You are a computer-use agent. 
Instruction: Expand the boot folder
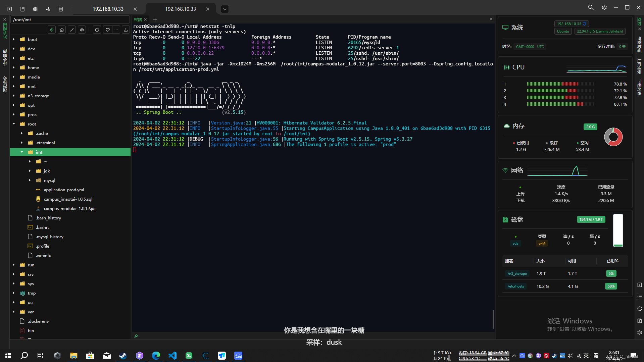tap(14, 39)
